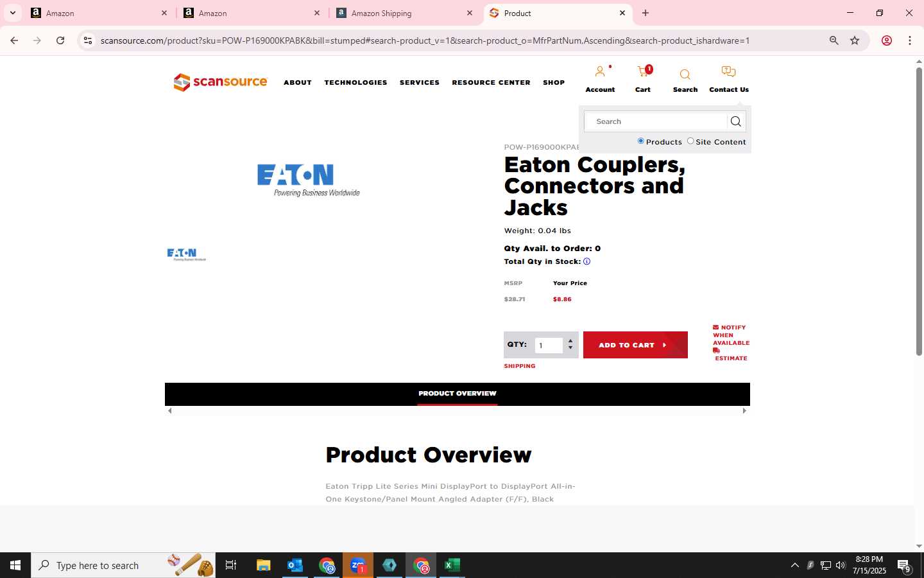Viewport: 924px width, 578px height.
Task: Submit search with magnifier button
Action: point(736,121)
